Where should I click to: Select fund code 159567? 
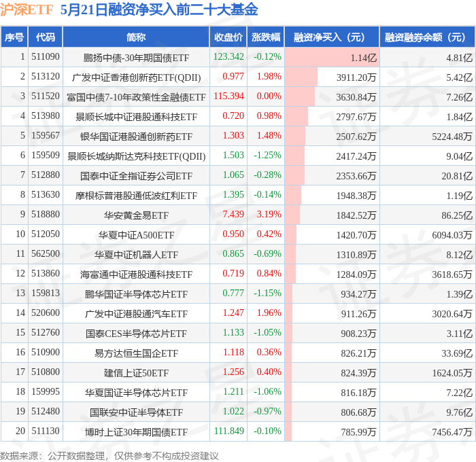tap(46, 136)
